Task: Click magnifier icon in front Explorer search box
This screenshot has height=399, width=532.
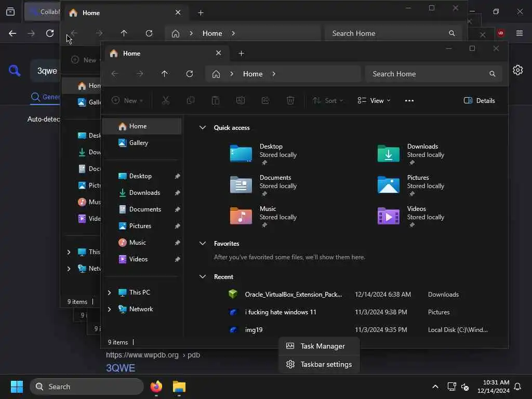Action: [x=493, y=74]
